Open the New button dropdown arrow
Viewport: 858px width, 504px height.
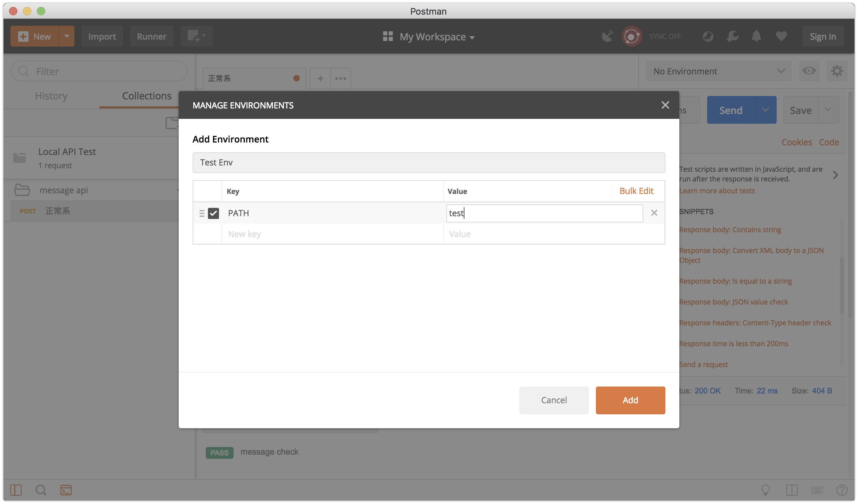[x=66, y=36]
